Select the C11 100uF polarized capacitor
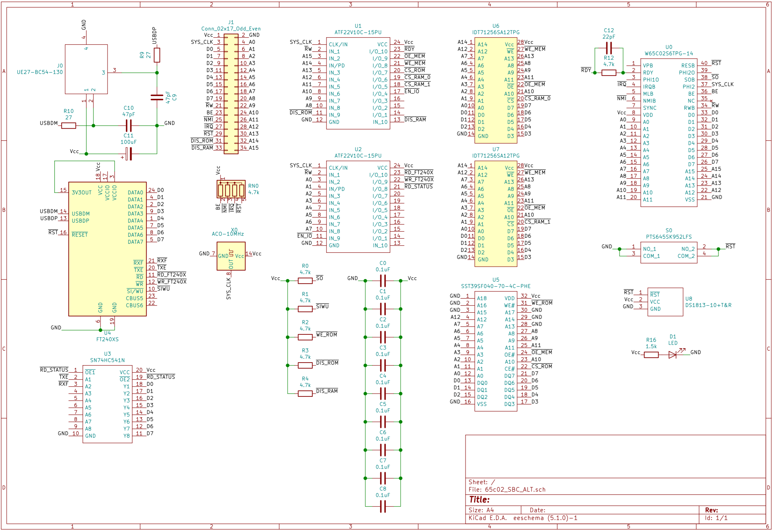The image size is (774, 532). pos(129,154)
